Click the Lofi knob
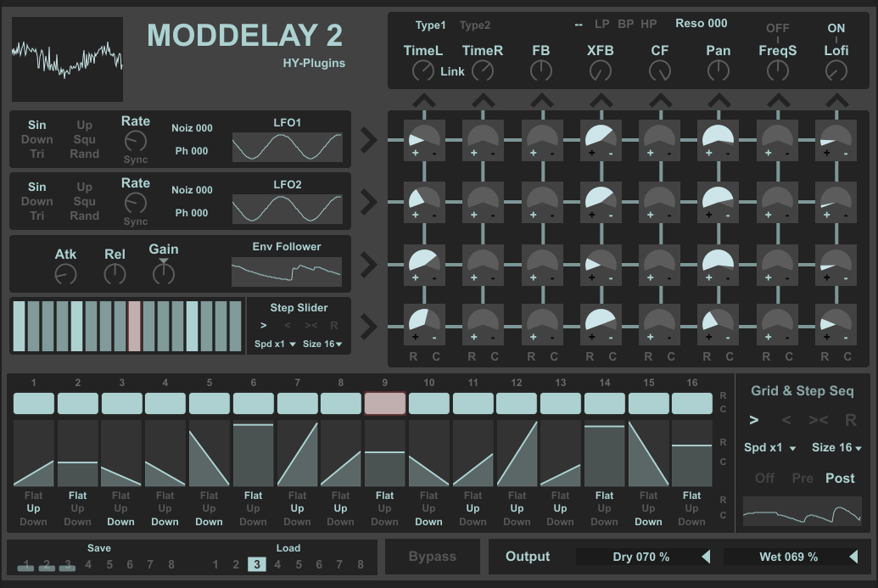Viewport: 878px width, 588px height. 836,72
